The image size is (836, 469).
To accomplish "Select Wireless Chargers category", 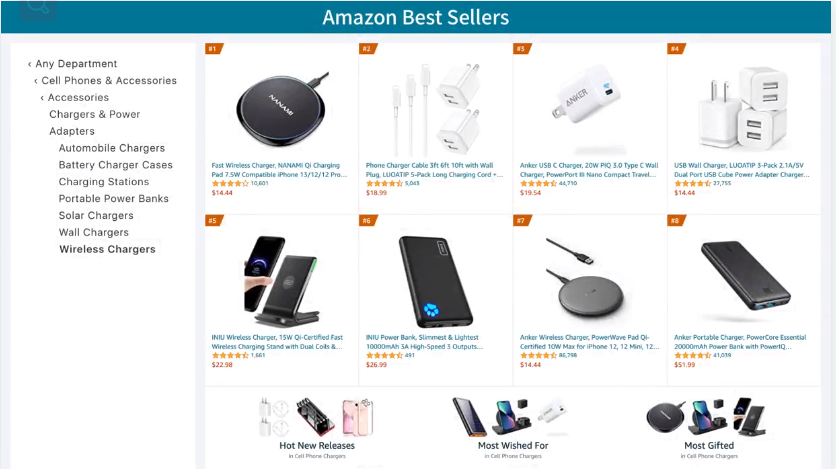I will pyautogui.click(x=107, y=249).
